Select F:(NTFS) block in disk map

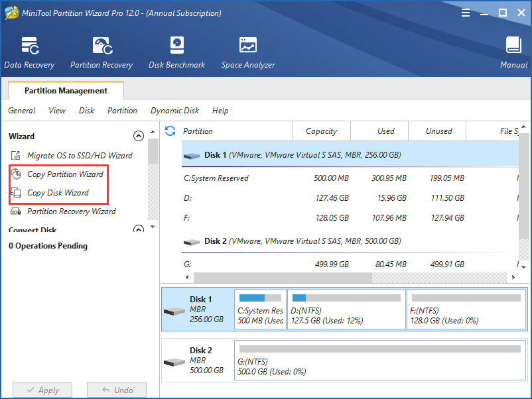466,309
